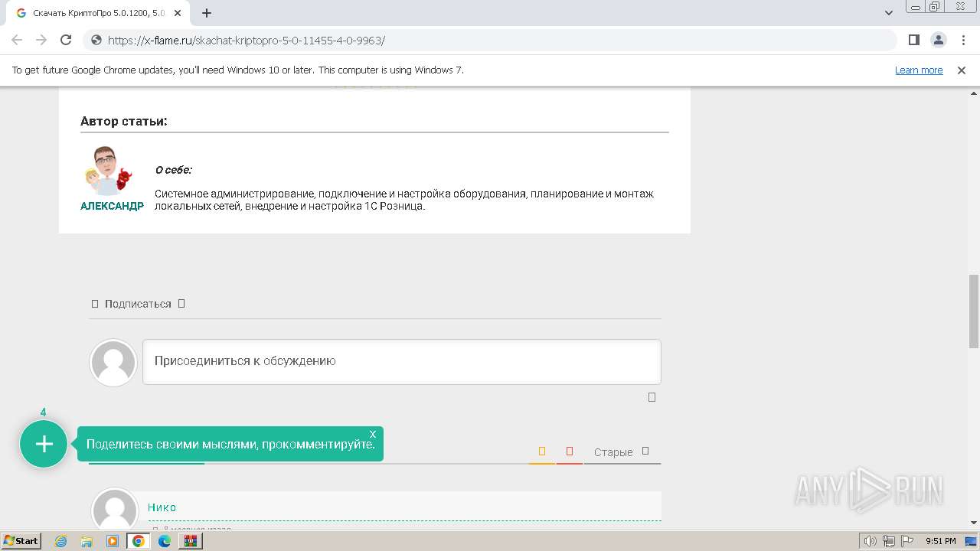980x551 pixels.
Task: Click the number 4 comment counter above plus
Action: (43, 412)
